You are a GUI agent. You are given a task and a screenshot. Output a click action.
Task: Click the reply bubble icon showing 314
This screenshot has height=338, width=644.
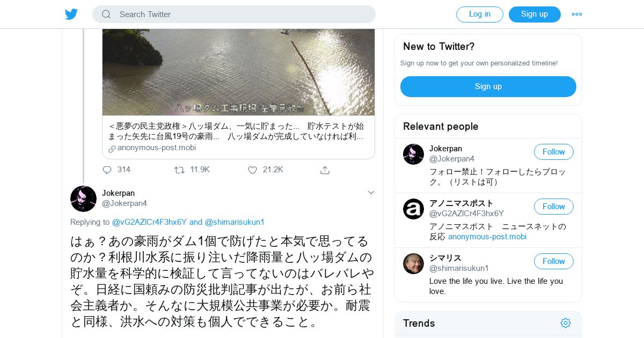pos(107,170)
